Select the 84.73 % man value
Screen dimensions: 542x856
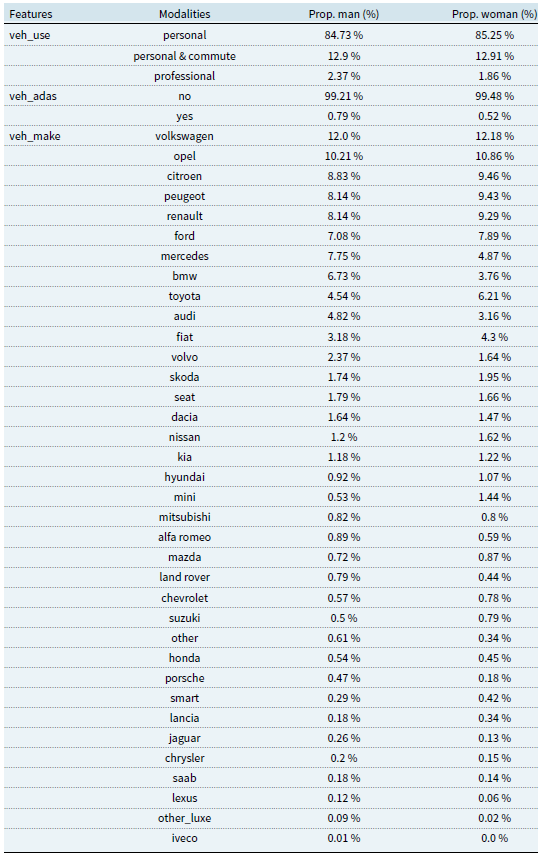tap(344, 35)
